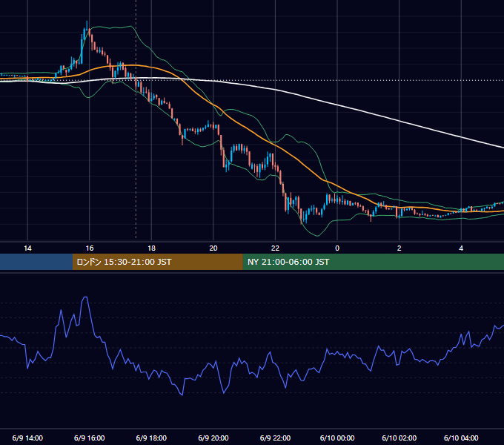
Task: Click the 16 hour label on price chart axis
Action: tap(90, 248)
